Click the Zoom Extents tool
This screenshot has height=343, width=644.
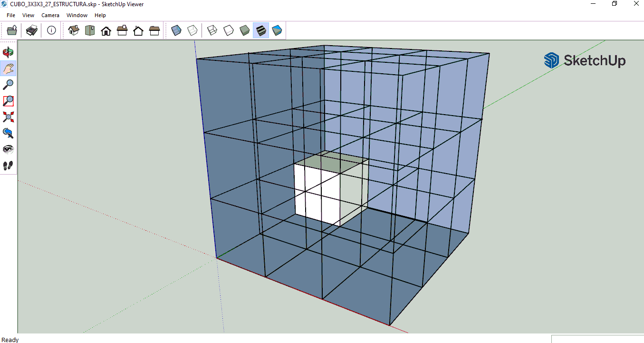coord(9,117)
